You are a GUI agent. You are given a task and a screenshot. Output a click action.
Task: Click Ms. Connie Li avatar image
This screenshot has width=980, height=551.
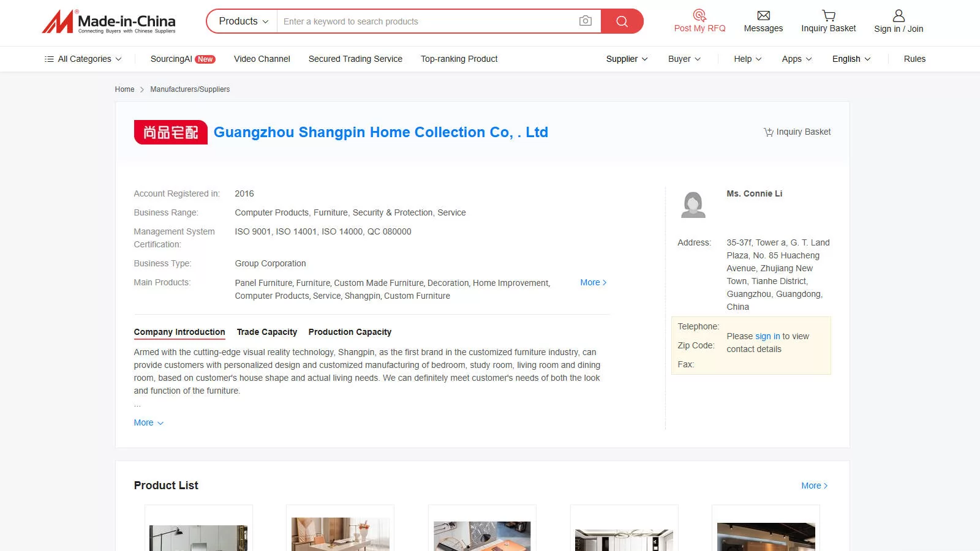tap(693, 204)
